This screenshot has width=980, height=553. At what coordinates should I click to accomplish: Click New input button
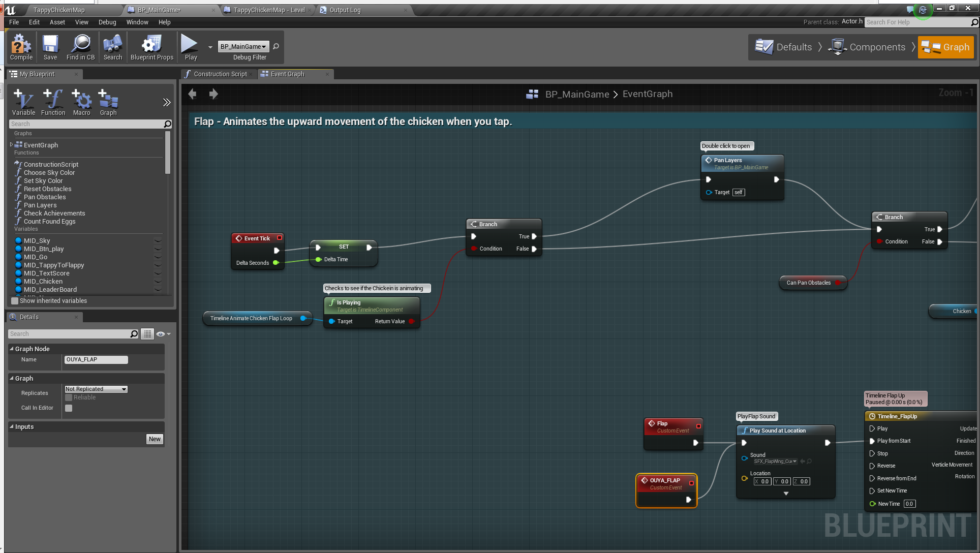pos(155,439)
